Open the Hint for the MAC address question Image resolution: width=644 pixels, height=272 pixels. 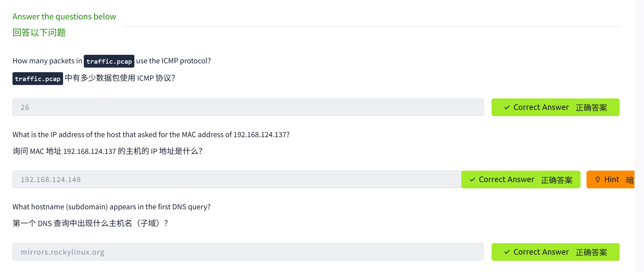point(611,179)
